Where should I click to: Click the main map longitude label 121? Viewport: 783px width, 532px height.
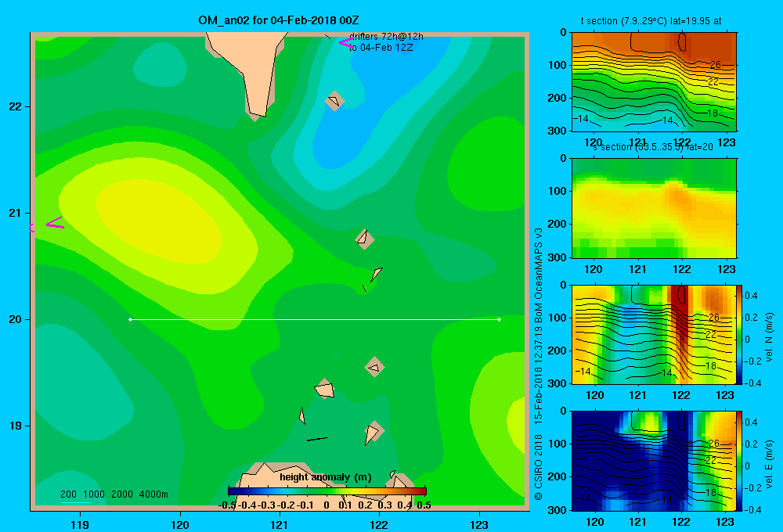(280, 524)
